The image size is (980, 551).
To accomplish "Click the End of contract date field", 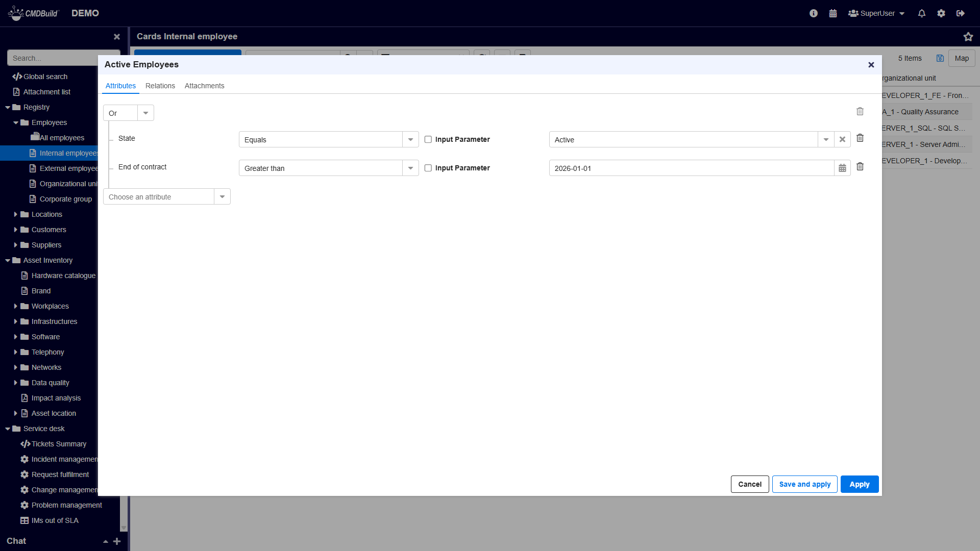I will (691, 168).
